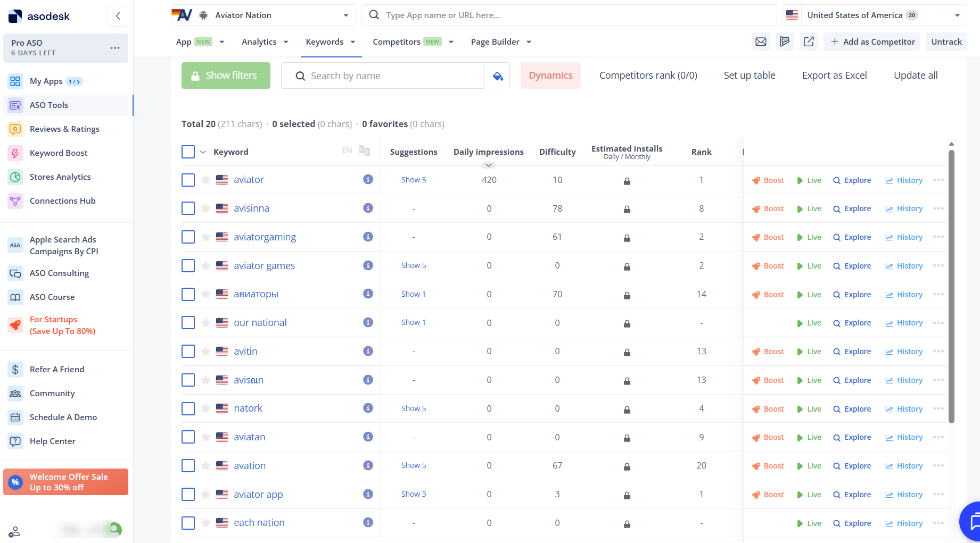The width and height of the screenshot is (980, 543).
Task: Click Export as Excel
Action: [834, 76]
